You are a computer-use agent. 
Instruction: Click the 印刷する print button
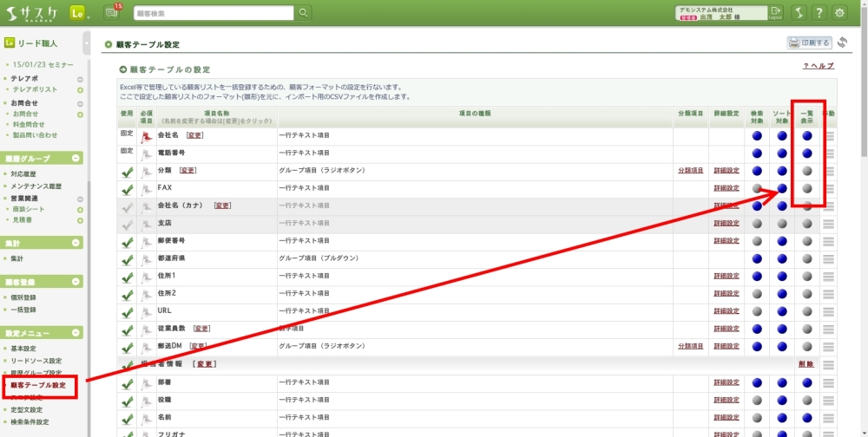809,42
